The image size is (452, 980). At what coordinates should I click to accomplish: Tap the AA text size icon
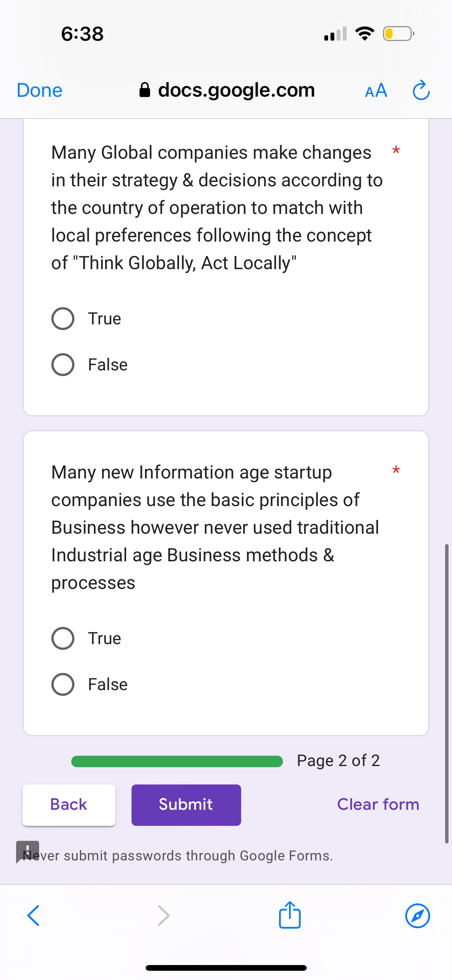tap(375, 90)
